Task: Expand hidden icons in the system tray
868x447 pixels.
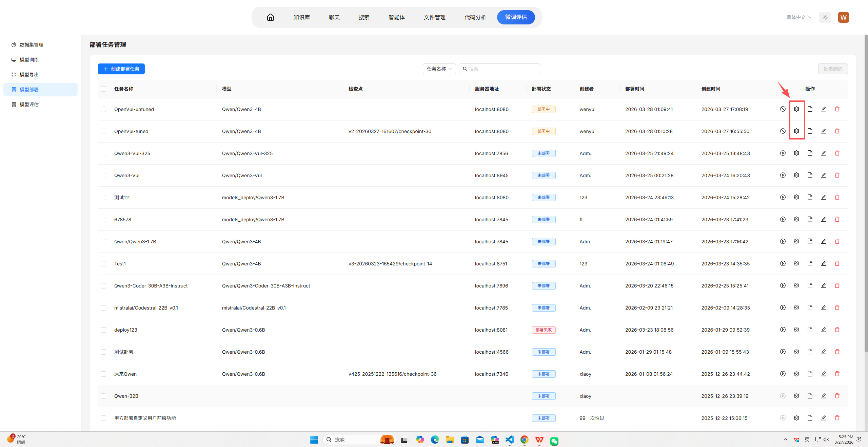Action: pyautogui.click(x=786, y=439)
